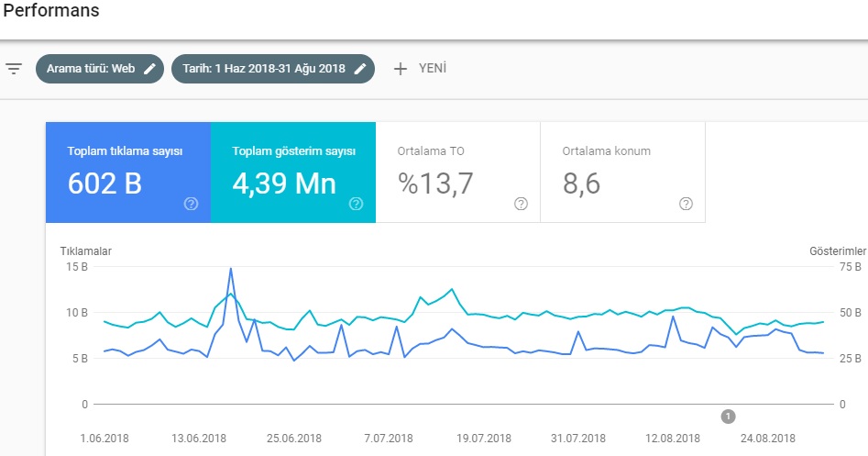Screen dimensions: 868x456
Task: Click the Performans page heading
Action: click(x=51, y=11)
